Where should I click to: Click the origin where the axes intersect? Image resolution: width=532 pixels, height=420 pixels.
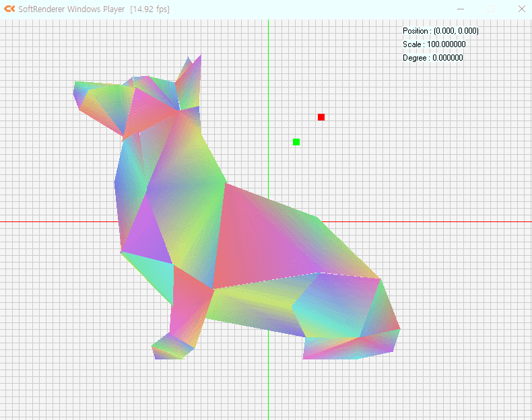click(x=268, y=221)
